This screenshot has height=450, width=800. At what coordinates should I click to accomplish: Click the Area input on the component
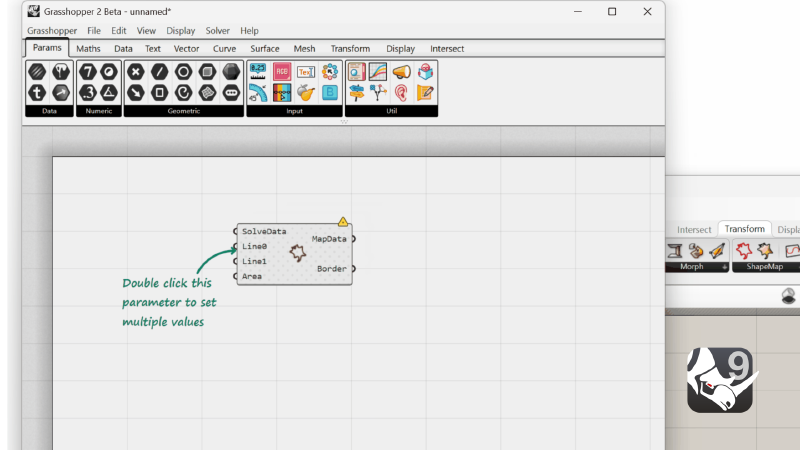click(252, 276)
